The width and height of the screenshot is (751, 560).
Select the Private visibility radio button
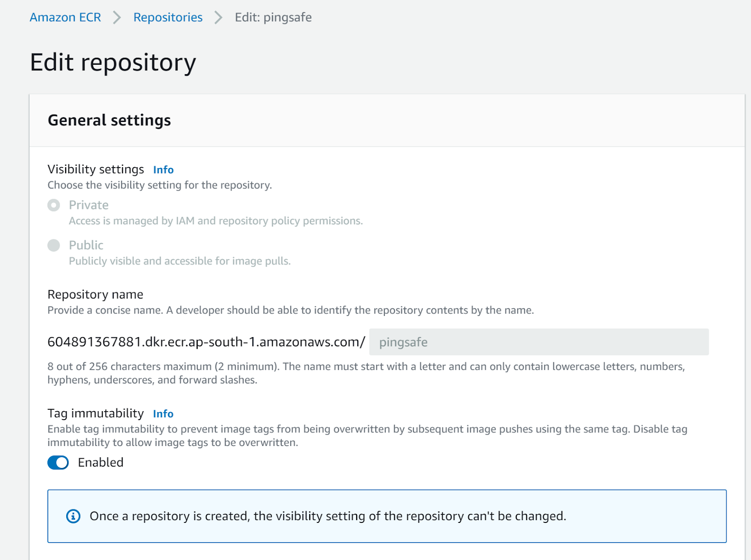click(x=54, y=205)
